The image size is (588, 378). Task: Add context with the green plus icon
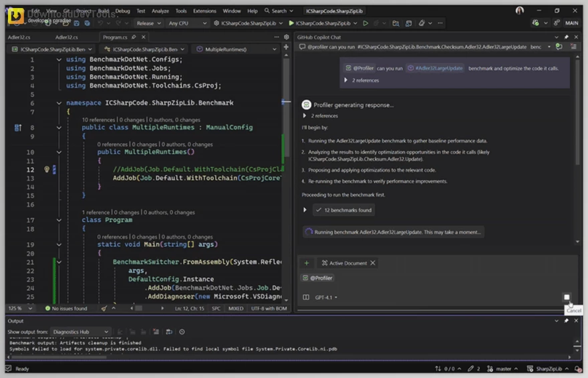(x=307, y=263)
